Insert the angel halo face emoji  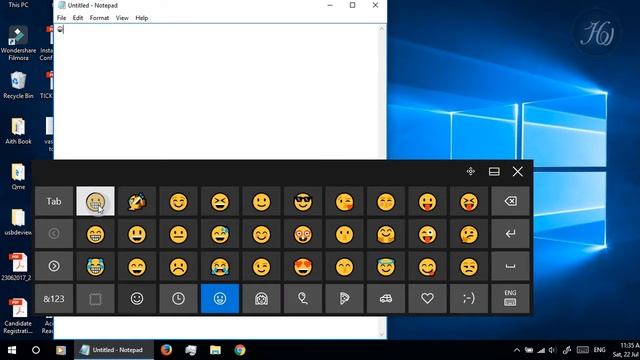(386, 267)
